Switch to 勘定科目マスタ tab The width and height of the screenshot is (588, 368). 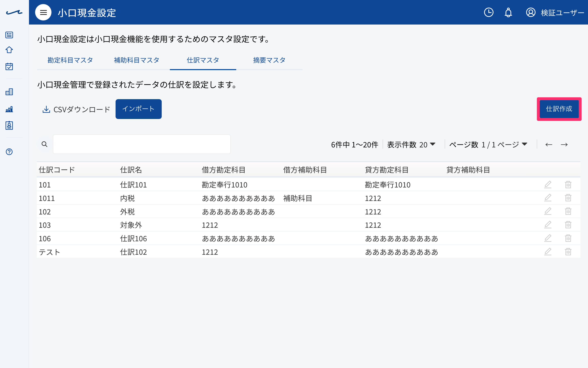point(70,60)
